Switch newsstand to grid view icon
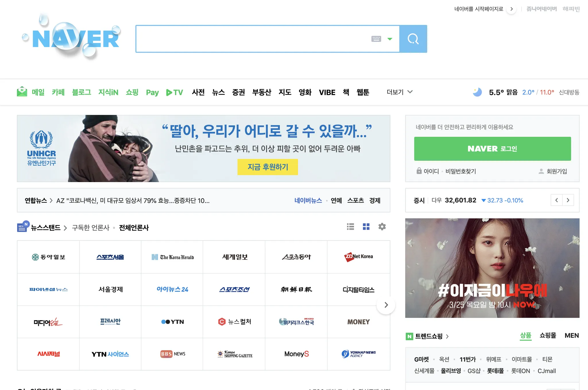 pos(366,227)
